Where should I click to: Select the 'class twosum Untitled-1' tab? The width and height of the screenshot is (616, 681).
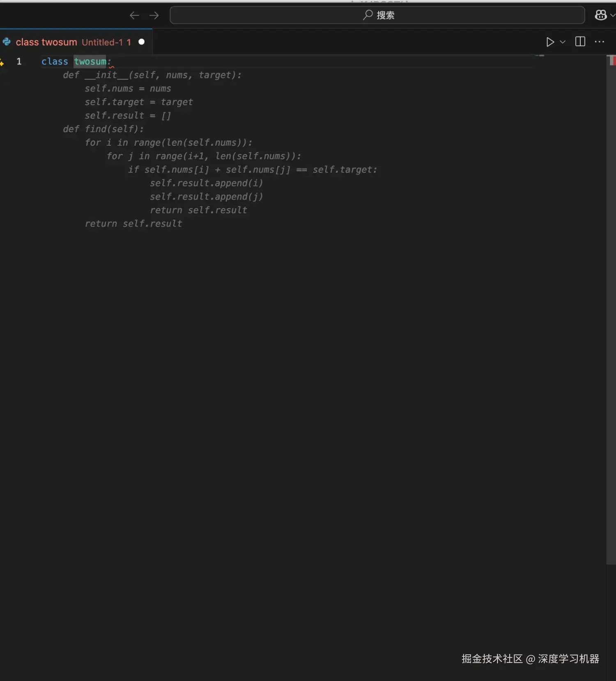pos(76,42)
